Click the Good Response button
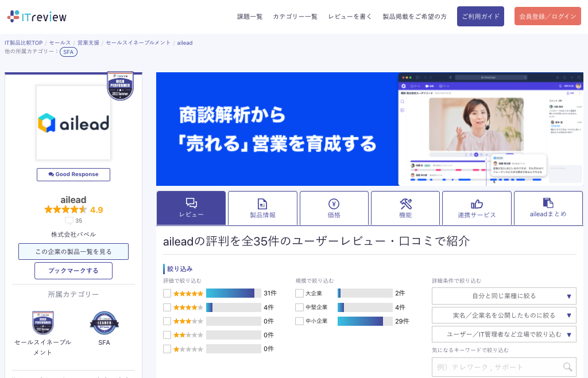This screenshot has width=588, height=378. coord(73,174)
